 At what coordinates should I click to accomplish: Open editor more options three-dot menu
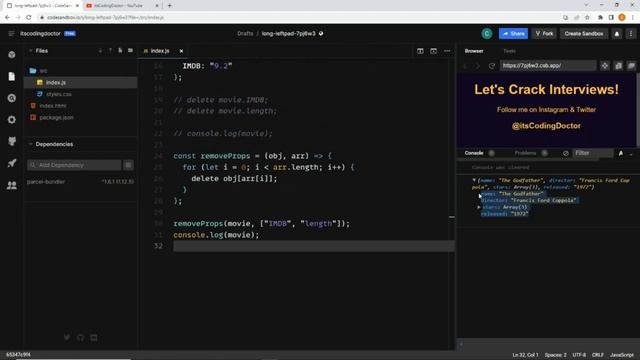click(x=447, y=51)
